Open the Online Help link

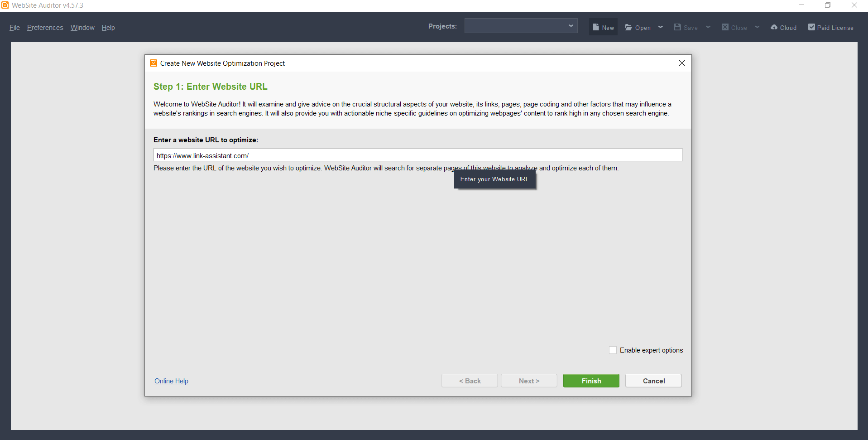[171, 381]
